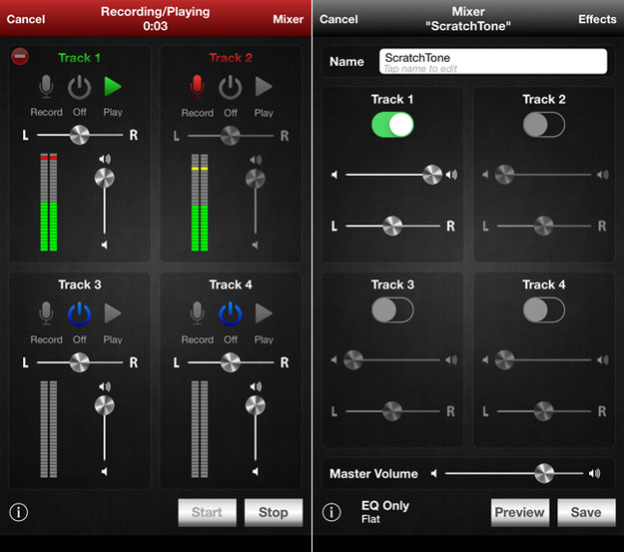Tap the loud speaker icon of Mixer Track 1
Viewport: 624px width, 552px height.
tap(451, 174)
